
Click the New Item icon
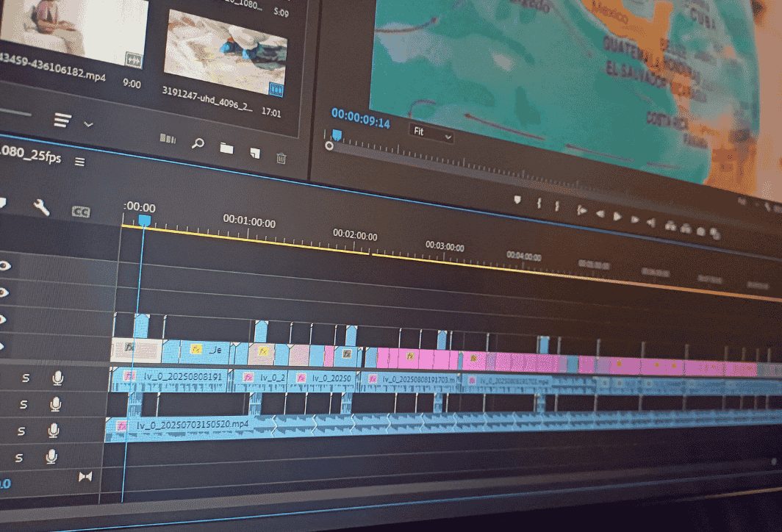(x=254, y=152)
